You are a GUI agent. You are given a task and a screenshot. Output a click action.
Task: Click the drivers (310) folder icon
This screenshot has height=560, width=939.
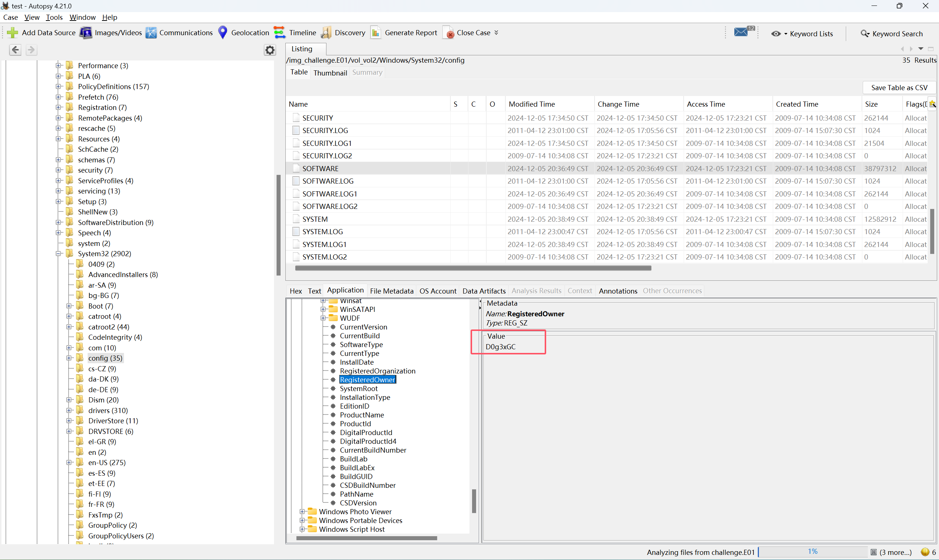[x=80, y=410]
